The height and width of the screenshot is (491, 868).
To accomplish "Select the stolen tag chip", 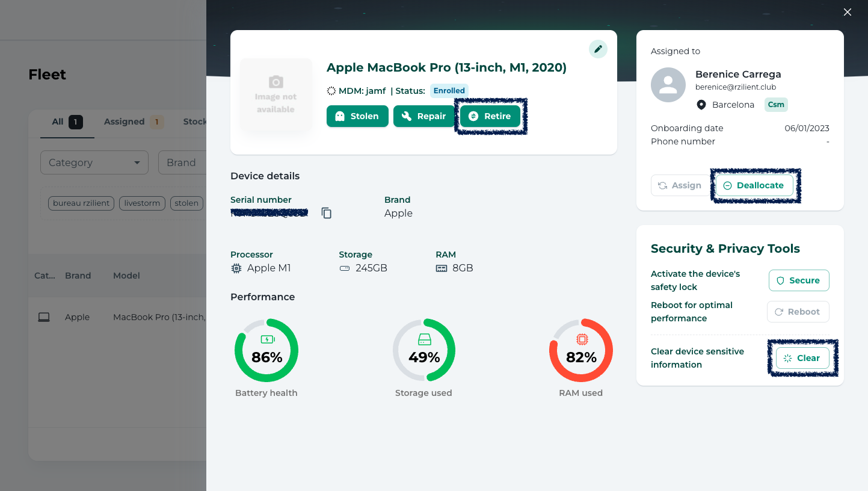I will point(186,203).
